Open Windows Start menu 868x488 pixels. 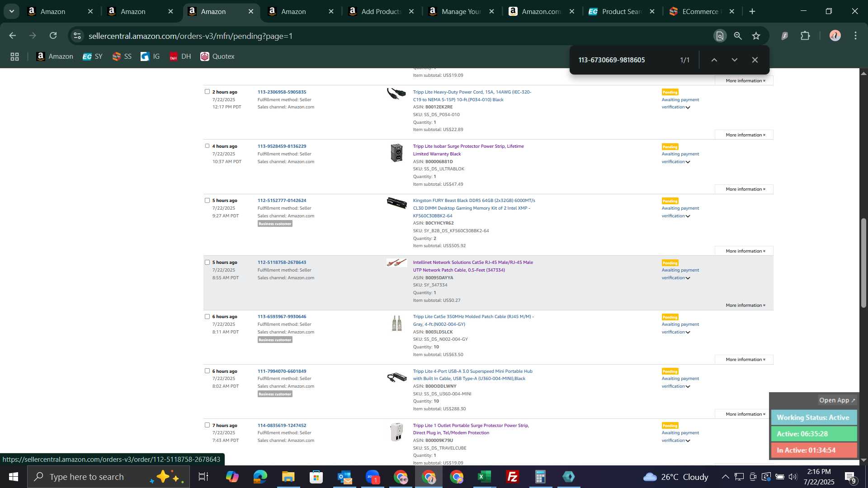pyautogui.click(x=14, y=477)
